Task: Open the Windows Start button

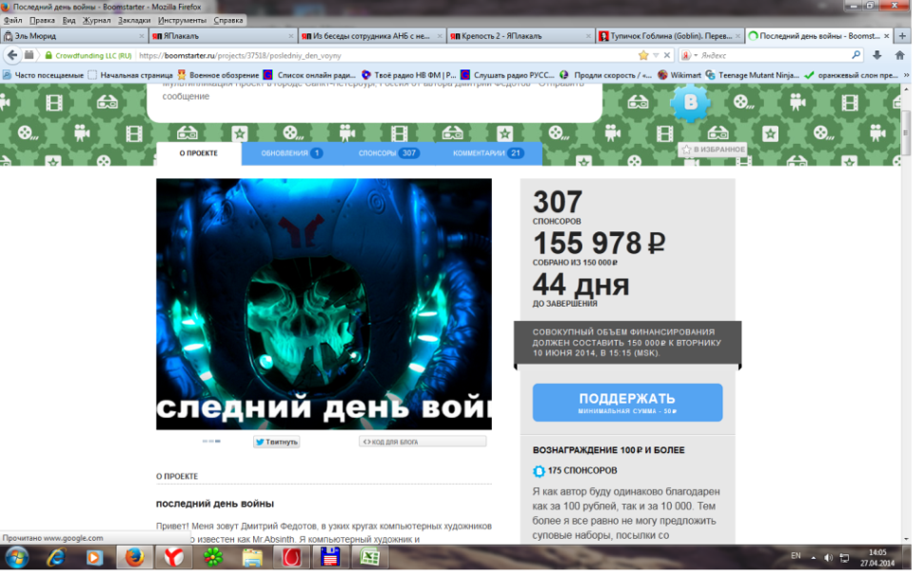Action: [16, 557]
